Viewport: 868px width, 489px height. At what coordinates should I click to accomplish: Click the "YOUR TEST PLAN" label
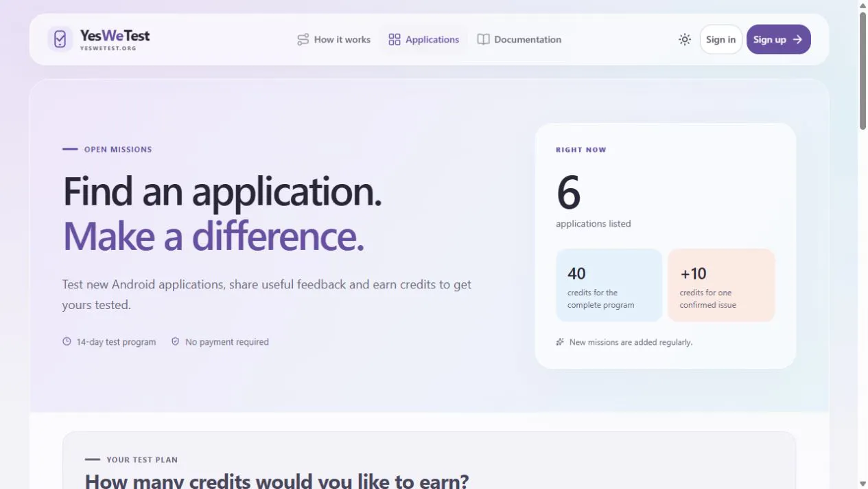[x=142, y=460]
